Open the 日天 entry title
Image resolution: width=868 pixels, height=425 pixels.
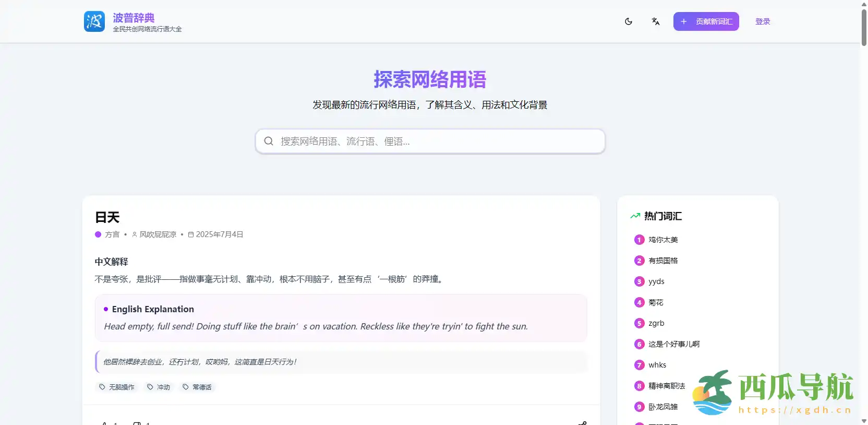click(107, 217)
